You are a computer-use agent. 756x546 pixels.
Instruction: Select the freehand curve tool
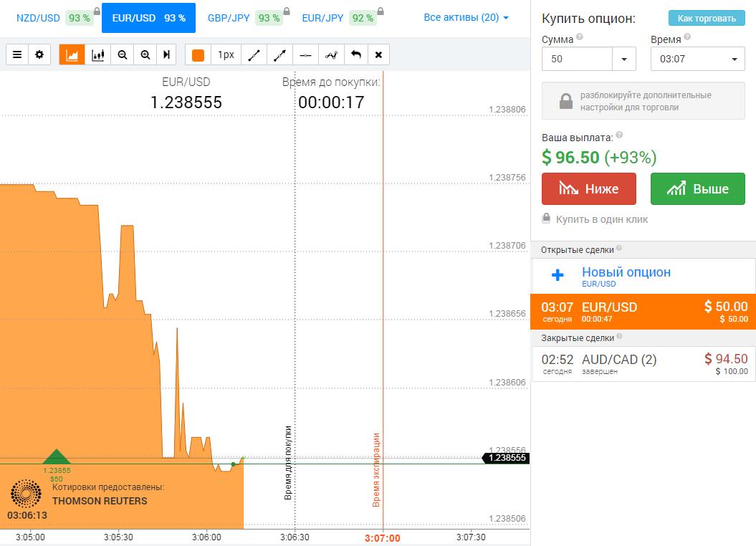click(x=331, y=55)
